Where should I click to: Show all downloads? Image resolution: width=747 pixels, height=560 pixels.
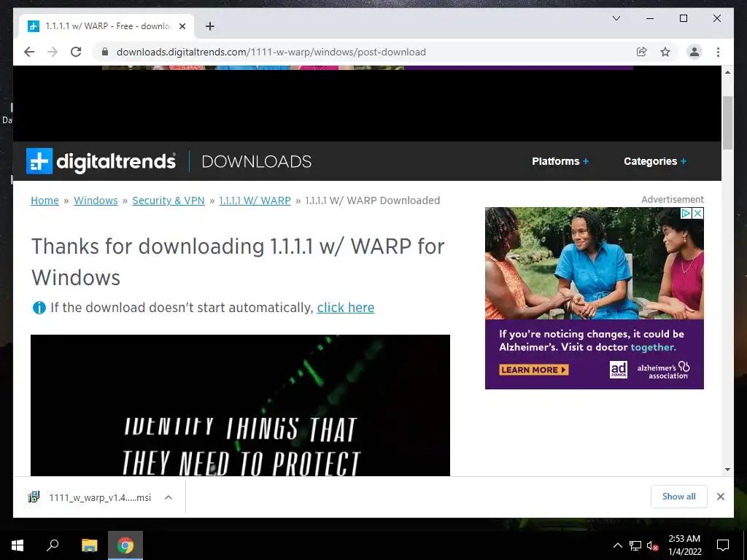(x=679, y=497)
